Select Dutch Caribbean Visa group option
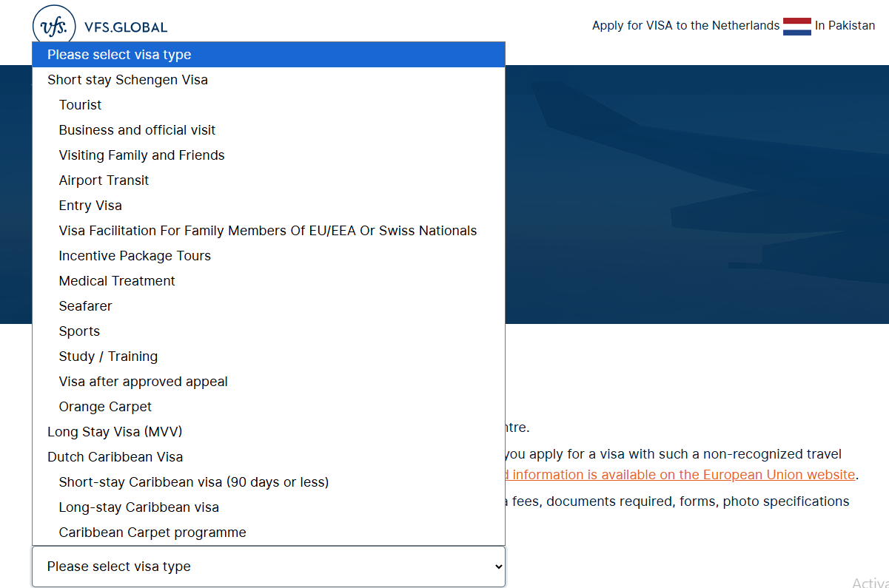 click(x=269, y=457)
